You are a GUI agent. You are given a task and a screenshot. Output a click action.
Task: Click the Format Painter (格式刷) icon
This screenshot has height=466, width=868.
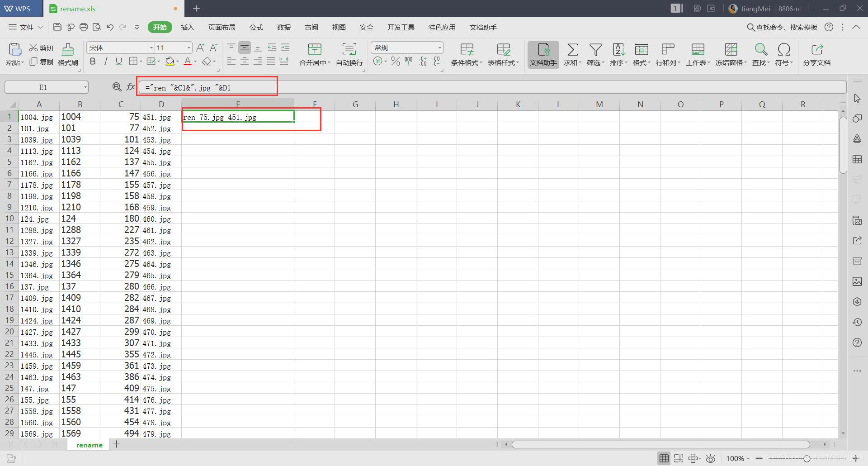click(68, 49)
